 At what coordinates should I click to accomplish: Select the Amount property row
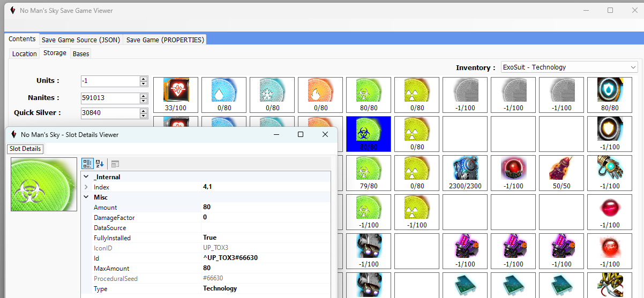(206, 208)
